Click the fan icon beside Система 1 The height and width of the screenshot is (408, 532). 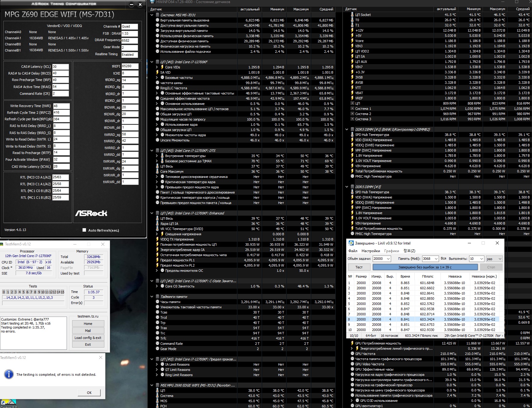point(352,109)
